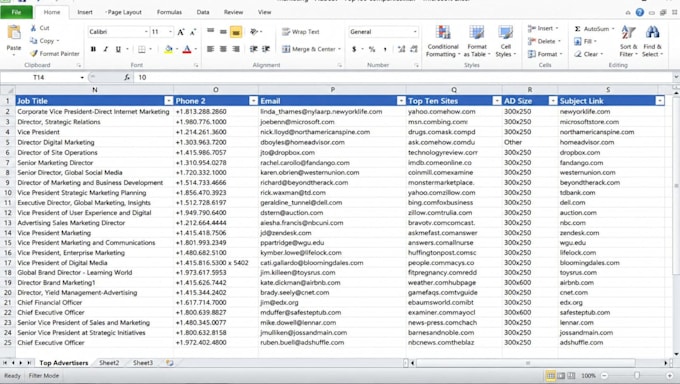Image resolution: width=680 pixels, height=384 pixels.
Task: Increase the cell indent
Action: (266, 49)
